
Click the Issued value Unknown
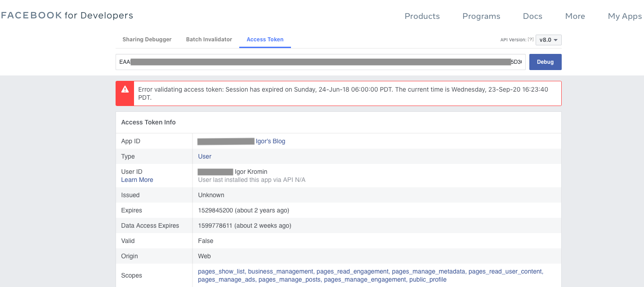(x=211, y=195)
